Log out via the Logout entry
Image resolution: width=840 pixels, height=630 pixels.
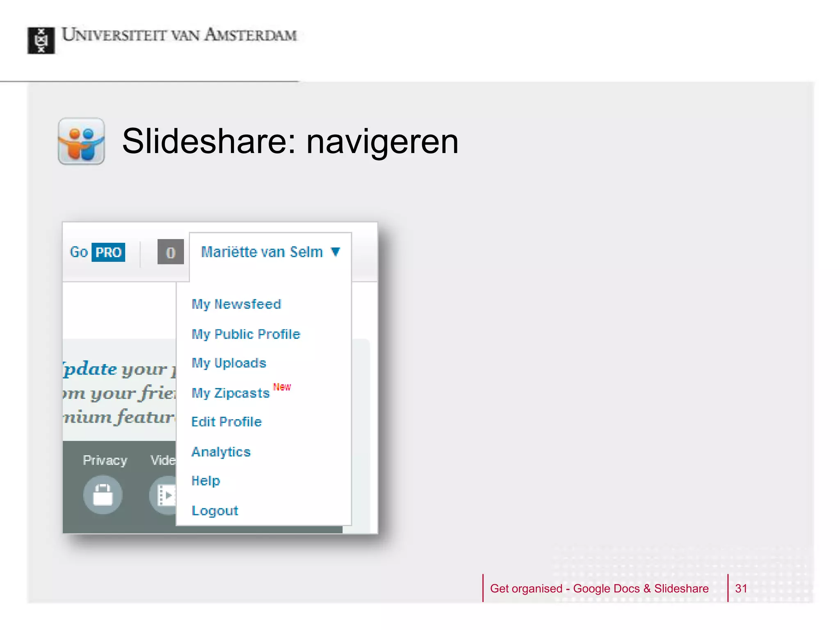coord(215,511)
